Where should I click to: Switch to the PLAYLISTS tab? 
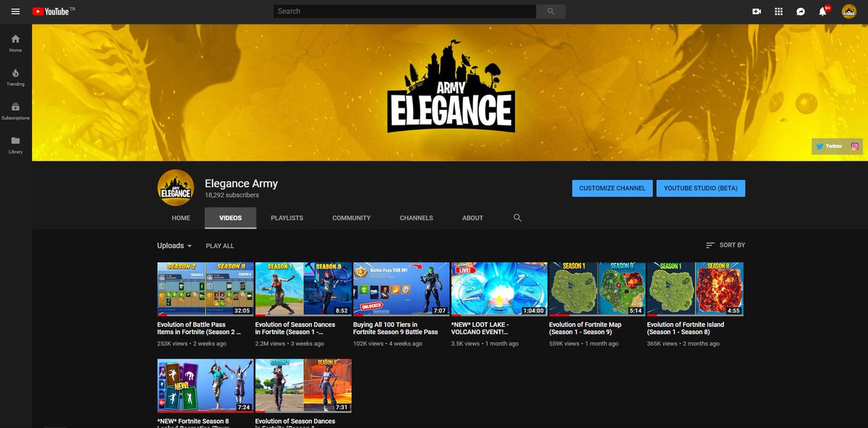[x=287, y=218]
